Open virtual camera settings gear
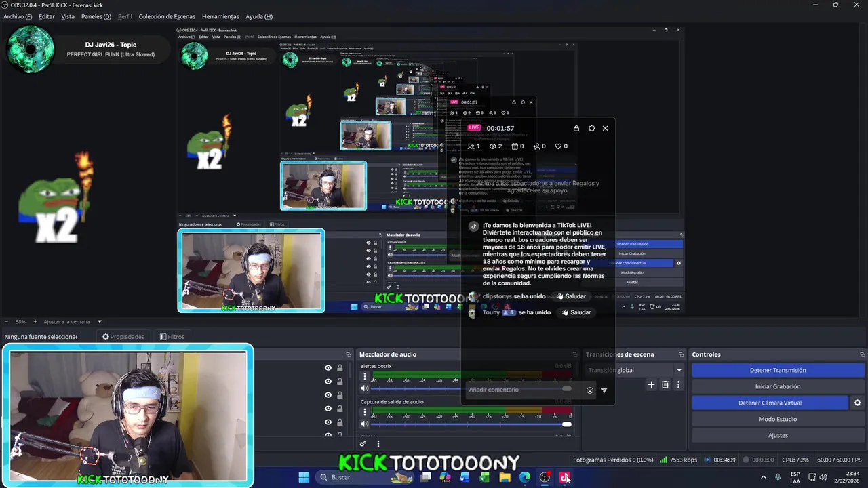The width and height of the screenshot is (868, 488). pos(857,403)
